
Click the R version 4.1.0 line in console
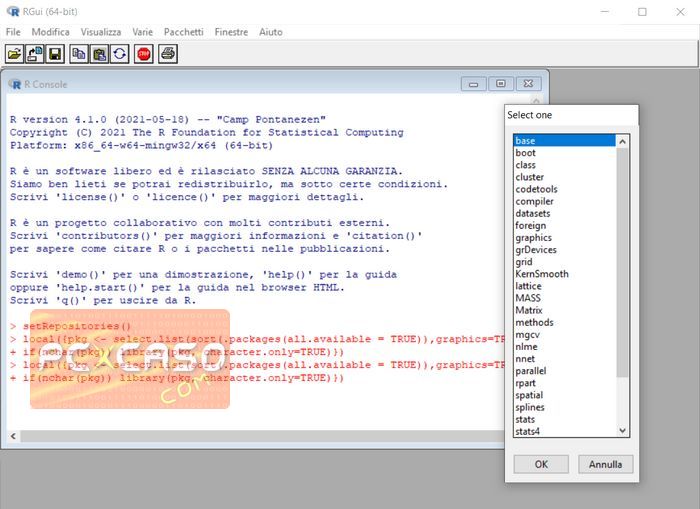point(168,120)
